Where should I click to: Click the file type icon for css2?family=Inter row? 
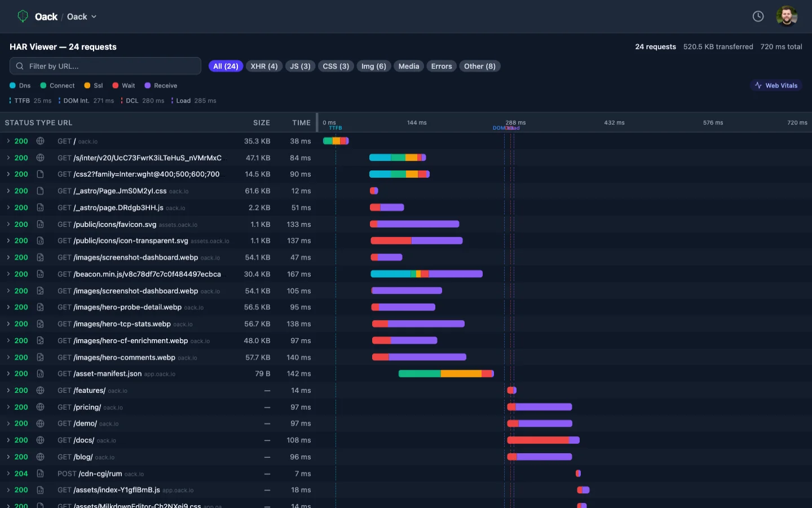[x=40, y=174]
